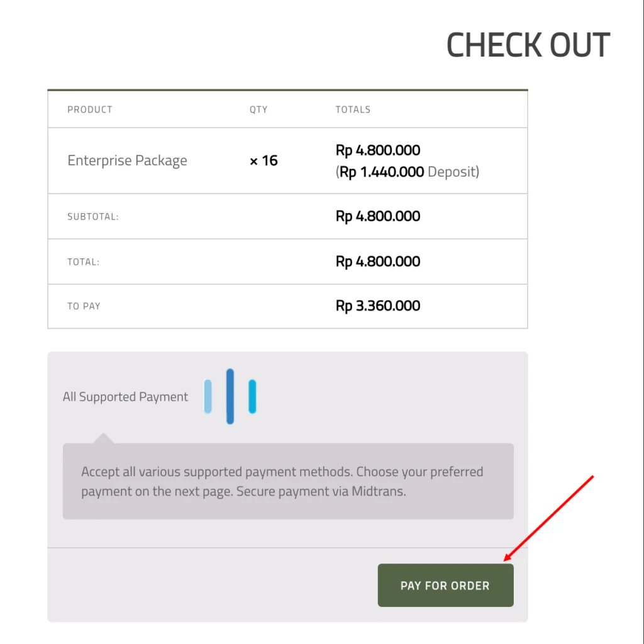
Task: Click the amount in the TOTAL row
Action: (x=378, y=262)
